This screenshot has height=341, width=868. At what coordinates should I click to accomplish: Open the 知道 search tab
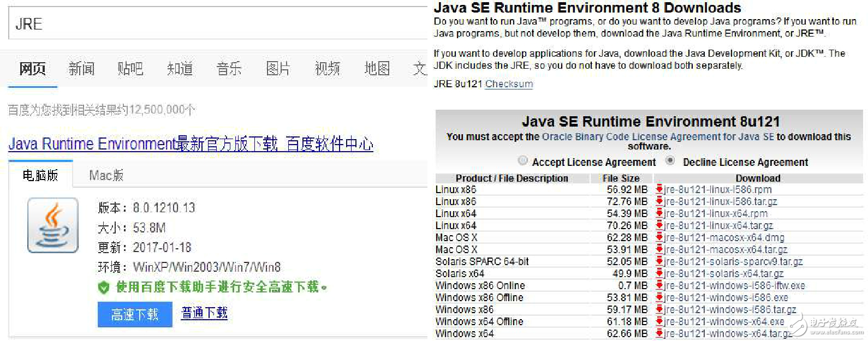click(180, 69)
